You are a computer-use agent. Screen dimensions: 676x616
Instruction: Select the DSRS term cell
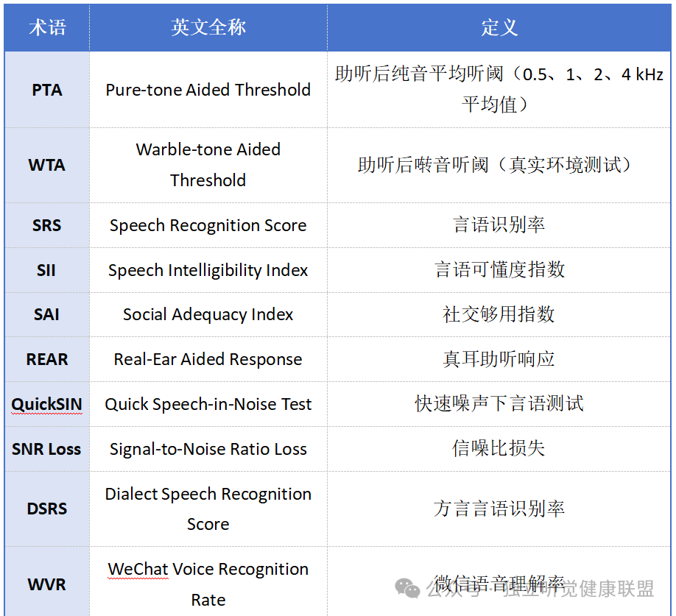click(47, 509)
